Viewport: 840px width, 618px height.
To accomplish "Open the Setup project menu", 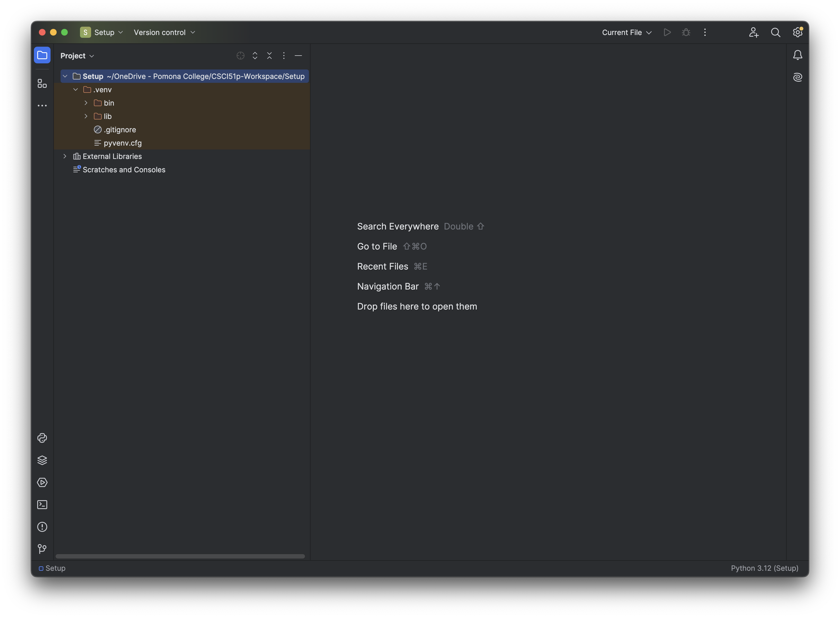I will (102, 33).
